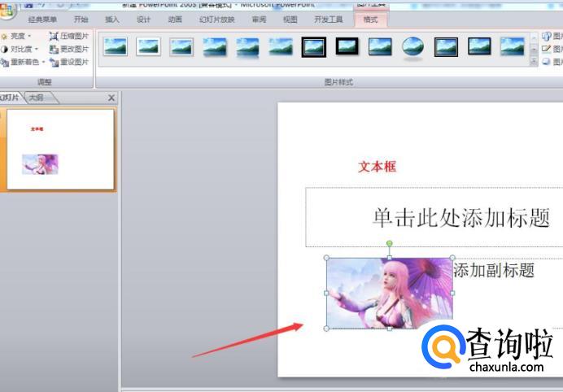Expand the full picture styles gallery
This screenshot has height=392, width=563.
point(534,61)
